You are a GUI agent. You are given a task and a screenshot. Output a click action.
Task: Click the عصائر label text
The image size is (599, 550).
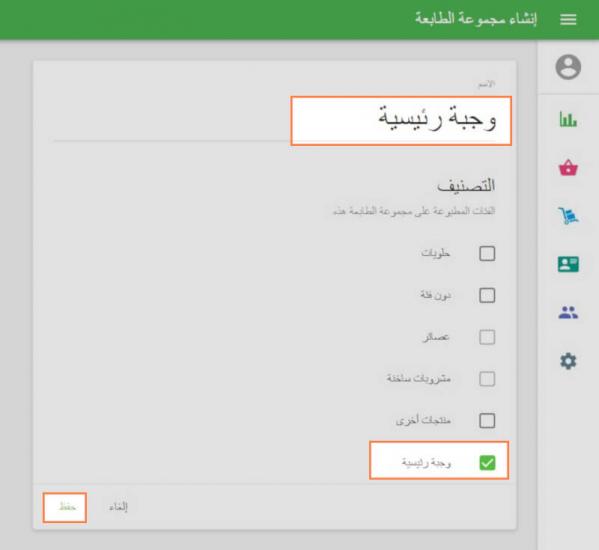pyautogui.click(x=436, y=337)
